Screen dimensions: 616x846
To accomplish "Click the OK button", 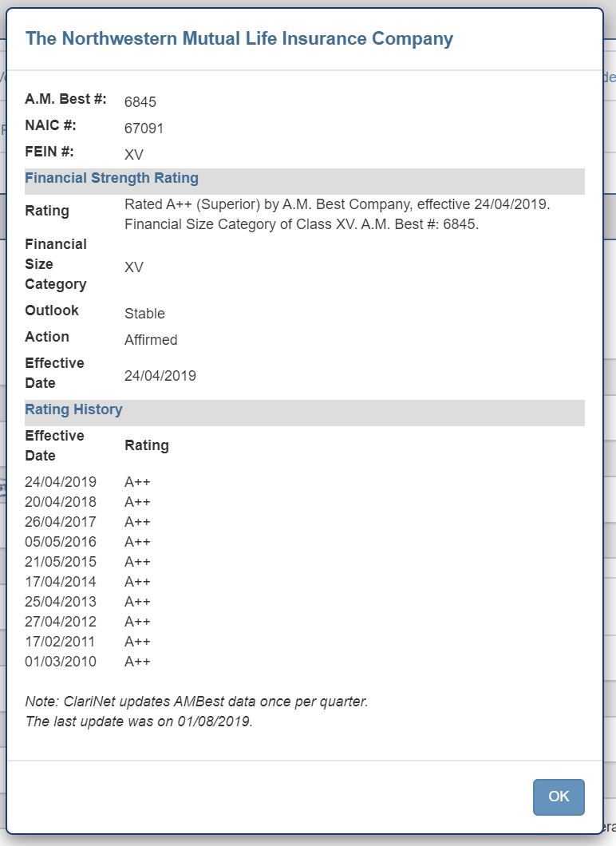I will [x=559, y=797].
